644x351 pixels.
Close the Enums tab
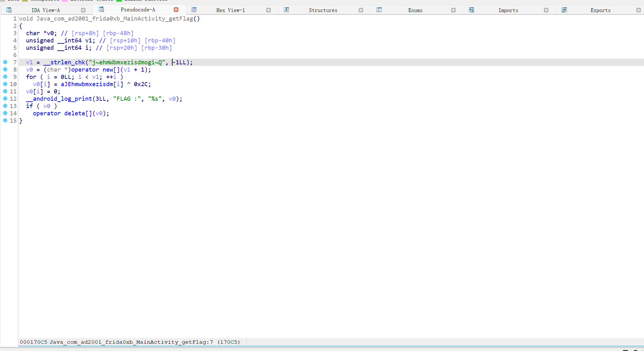coord(453,10)
